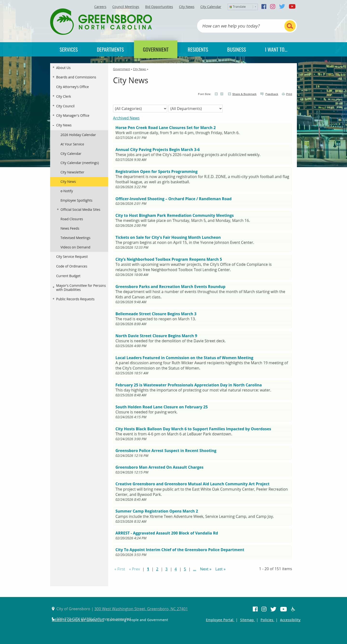The image size is (347, 644).
Task: Expand Official Social Media Sites item
Action: tap(58, 210)
